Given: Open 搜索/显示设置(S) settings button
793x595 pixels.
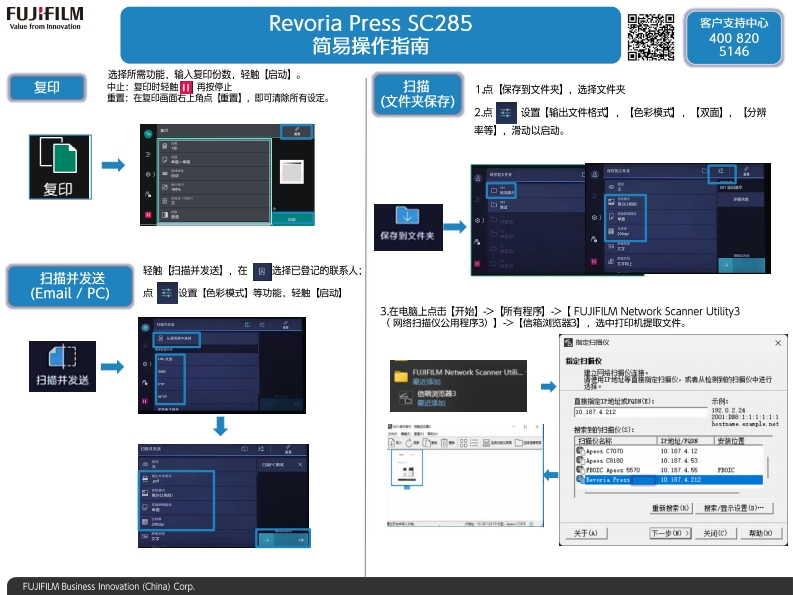Looking at the screenshot, I should (738, 507).
